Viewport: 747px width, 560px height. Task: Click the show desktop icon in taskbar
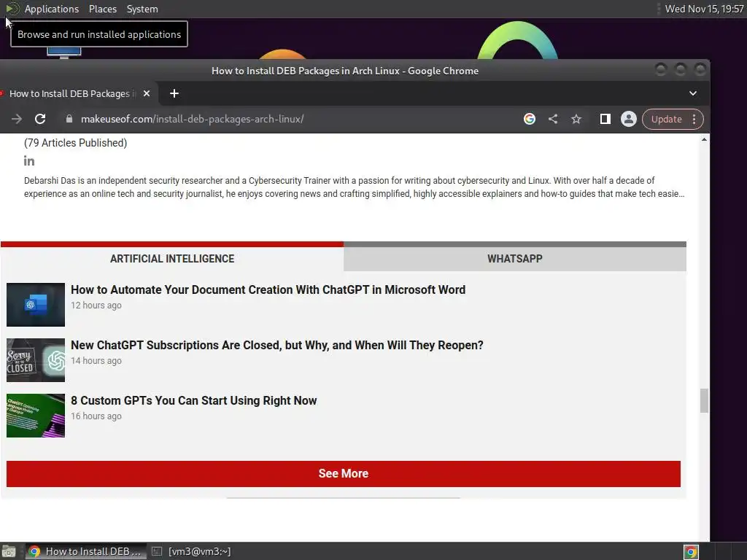(x=9, y=552)
